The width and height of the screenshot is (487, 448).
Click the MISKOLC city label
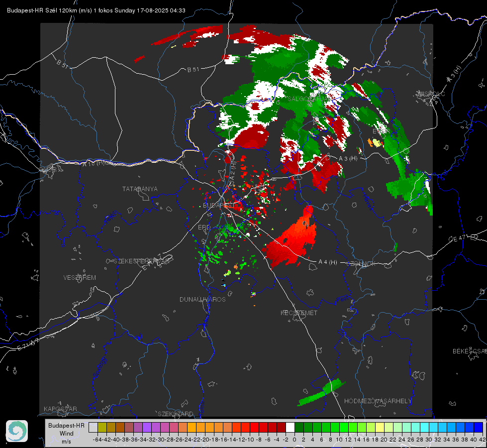pos(431,94)
